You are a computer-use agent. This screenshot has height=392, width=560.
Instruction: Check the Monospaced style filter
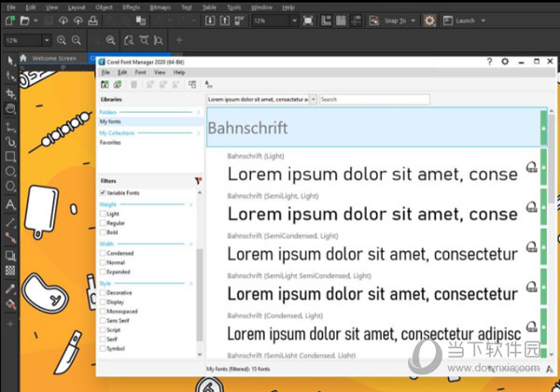coord(103,311)
